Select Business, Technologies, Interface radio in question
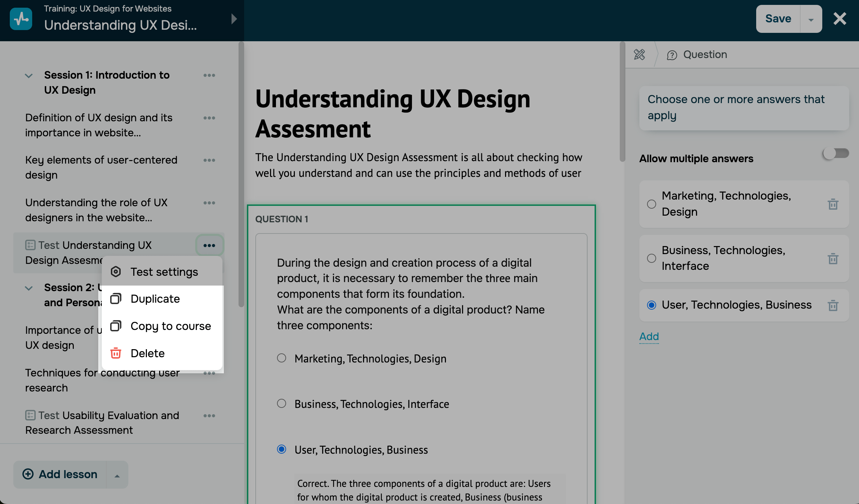This screenshot has height=504, width=859. [x=282, y=404]
